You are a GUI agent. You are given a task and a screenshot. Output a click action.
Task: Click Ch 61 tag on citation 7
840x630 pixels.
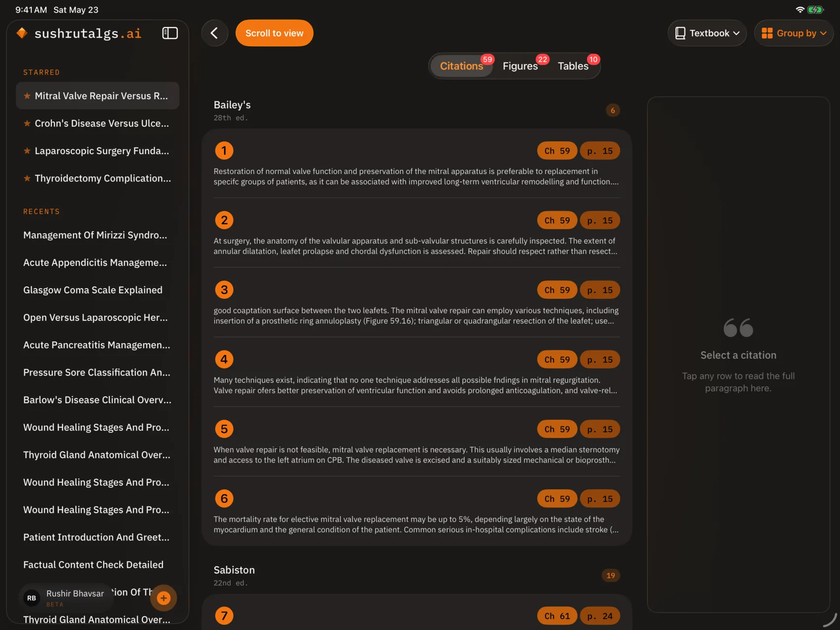pyautogui.click(x=557, y=616)
